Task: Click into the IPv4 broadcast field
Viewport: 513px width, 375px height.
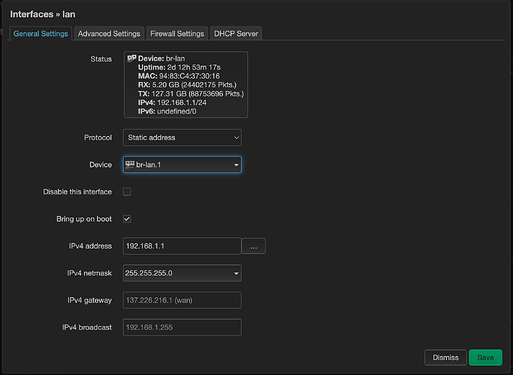Action: [182, 327]
